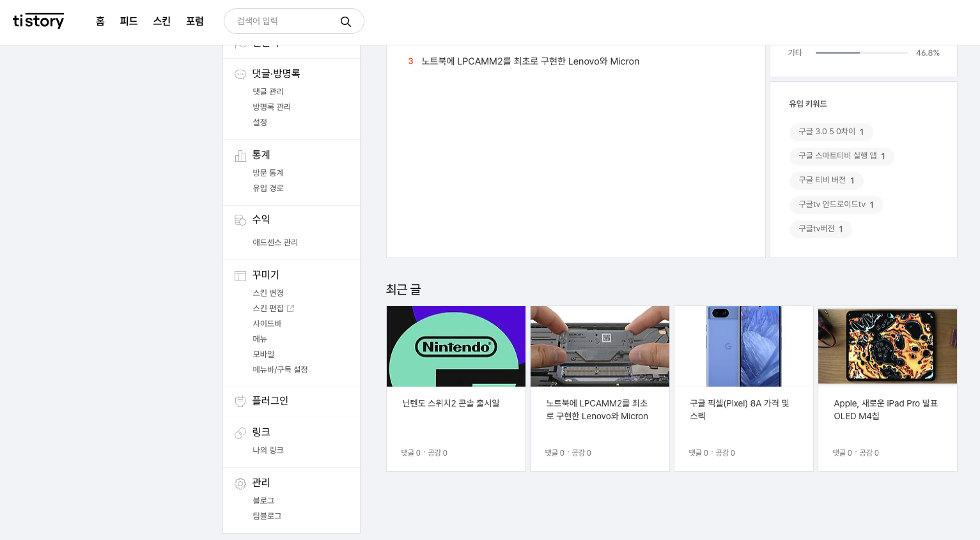Open 애드센스 관리 page
Viewport: 980px width, 540px height.
[275, 242]
